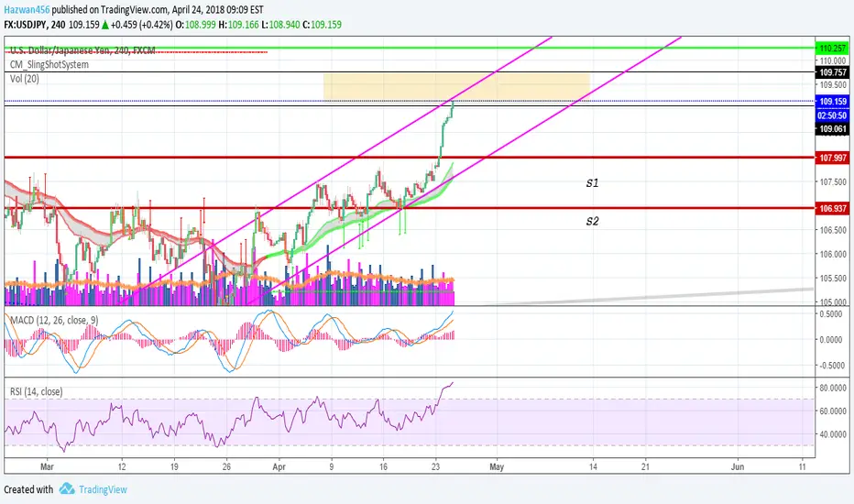Click the 0.5000 MACD scale value
The height and width of the screenshot is (504, 854).
click(833, 314)
